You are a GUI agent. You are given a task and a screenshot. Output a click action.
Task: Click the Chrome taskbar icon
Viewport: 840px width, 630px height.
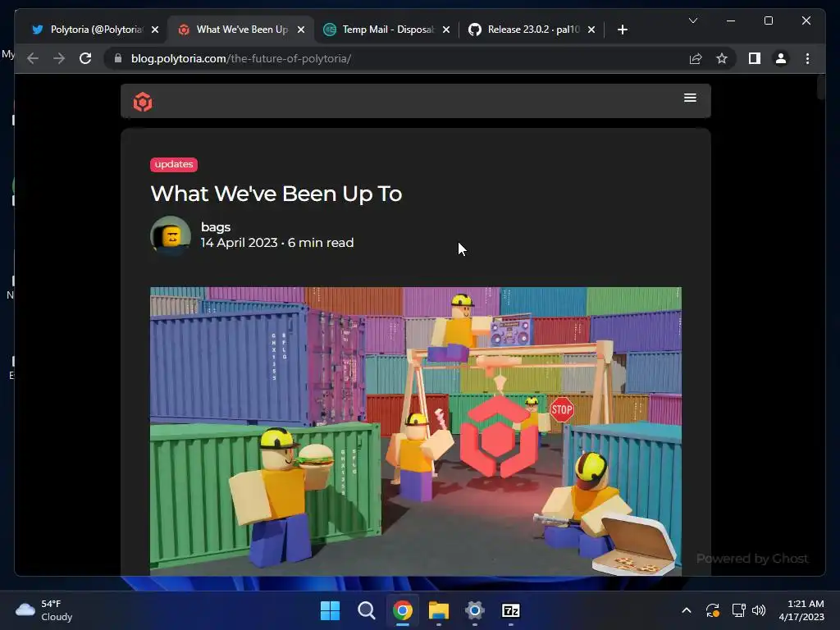(402, 610)
